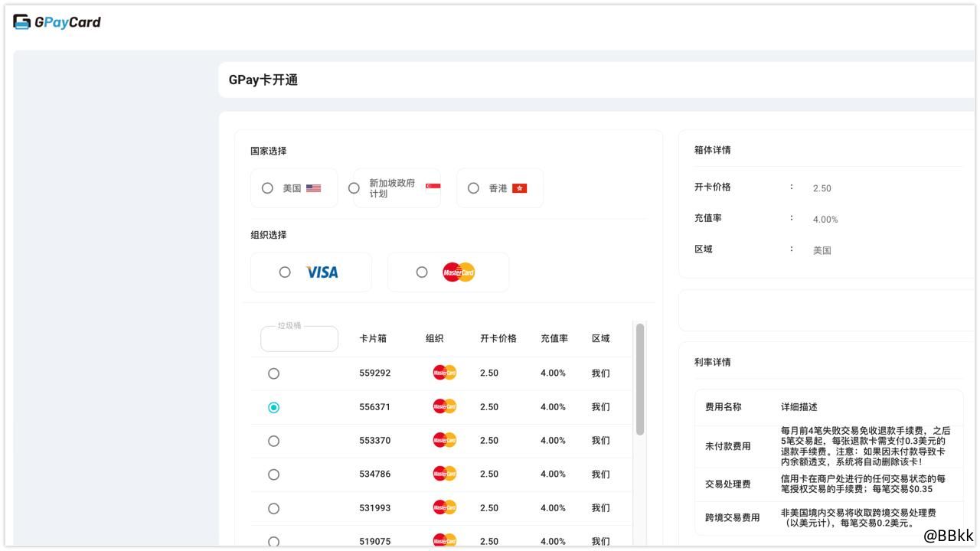Click the 组织 column header
The height and width of the screenshot is (551, 980).
(x=435, y=338)
